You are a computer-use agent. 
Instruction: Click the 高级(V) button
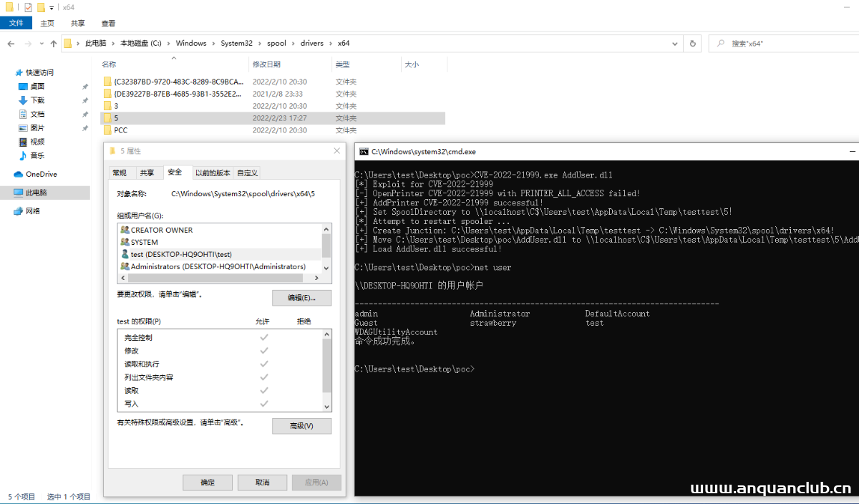tap(301, 426)
